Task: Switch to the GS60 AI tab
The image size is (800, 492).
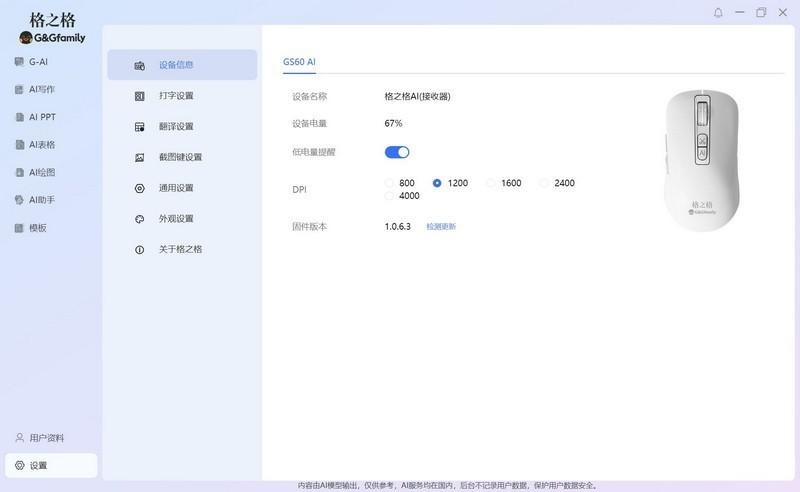Action: coord(299,62)
